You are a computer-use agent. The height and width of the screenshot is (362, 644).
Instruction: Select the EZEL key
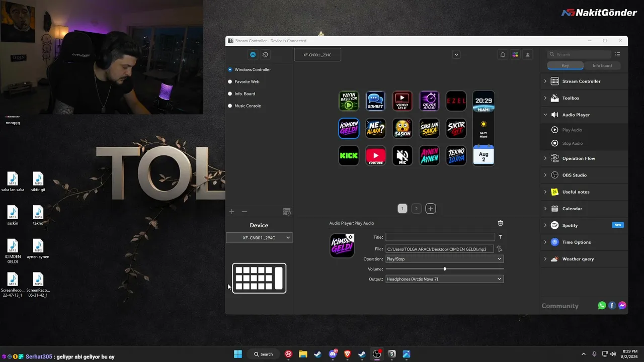(456, 101)
